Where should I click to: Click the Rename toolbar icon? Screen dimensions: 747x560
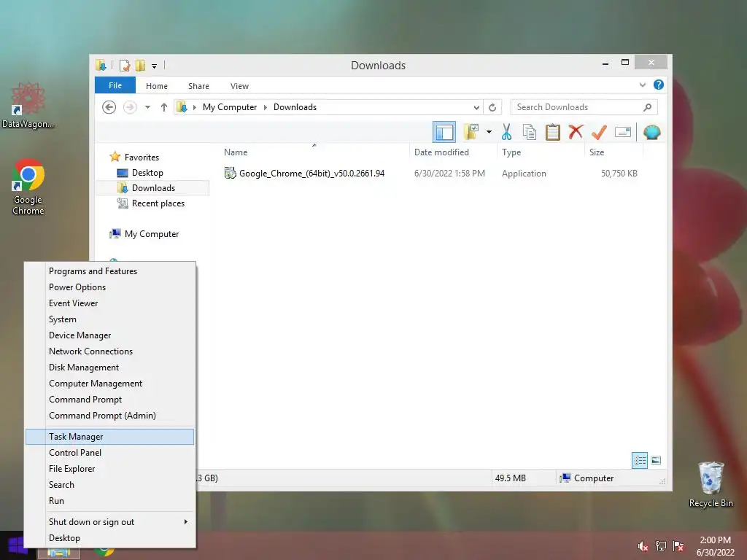[x=623, y=132]
